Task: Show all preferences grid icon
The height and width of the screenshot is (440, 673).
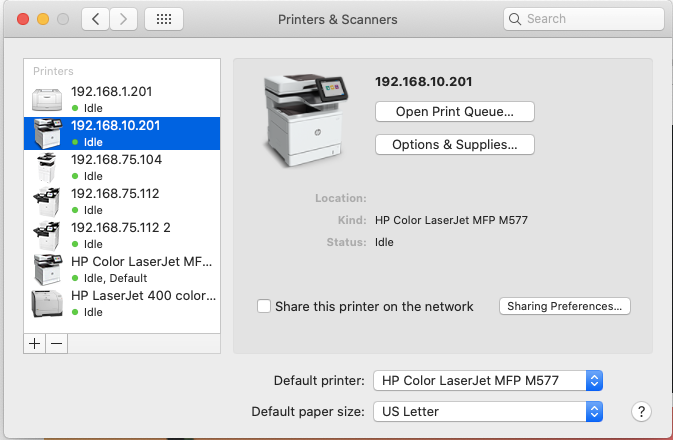Action: [x=163, y=19]
